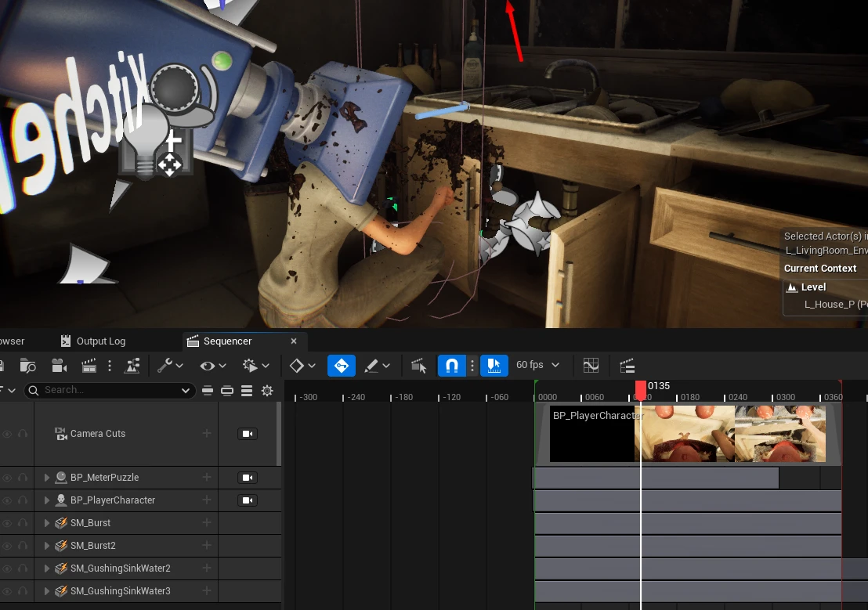
Task: Click Level under Current Context
Action: coord(812,287)
